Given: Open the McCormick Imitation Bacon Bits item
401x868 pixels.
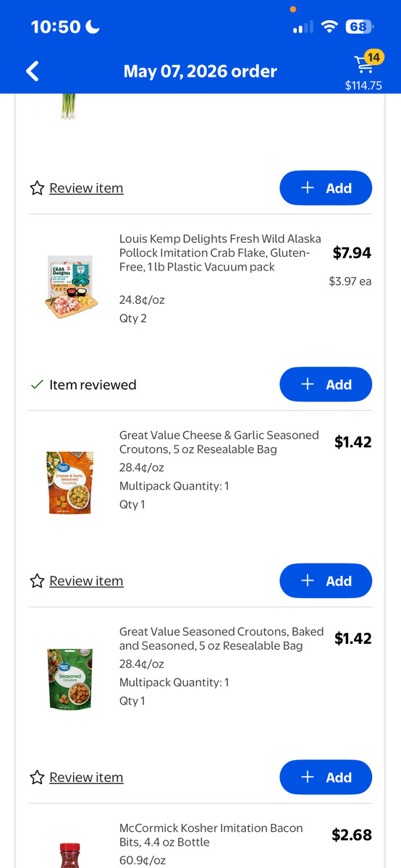Looking at the screenshot, I should click(x=211, y=835).
